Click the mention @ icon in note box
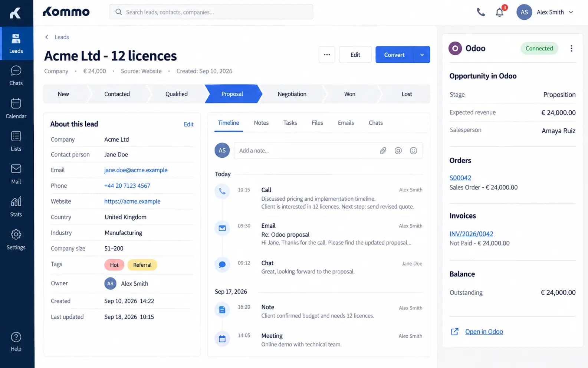The width and height of the screenshot is (588, 368). point(398,151)
